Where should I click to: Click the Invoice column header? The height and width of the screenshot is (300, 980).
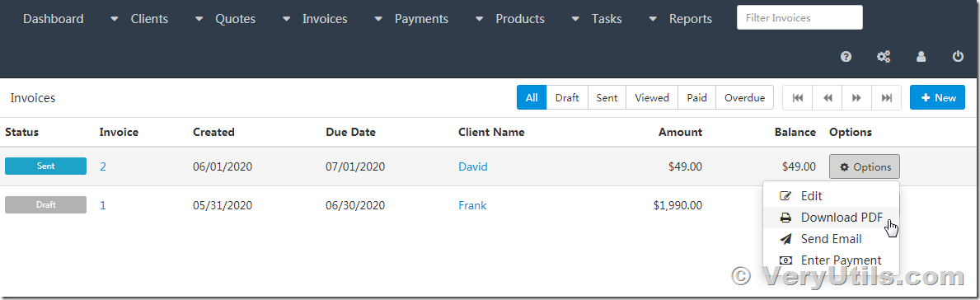click(x=119, y=132)
